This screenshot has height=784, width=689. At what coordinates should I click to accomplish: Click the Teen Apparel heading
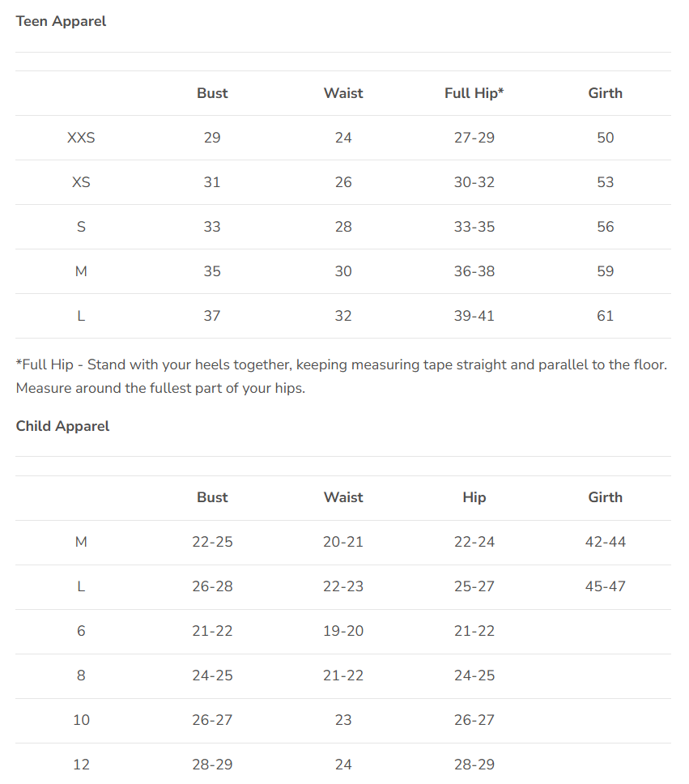(x=62, y=21)
